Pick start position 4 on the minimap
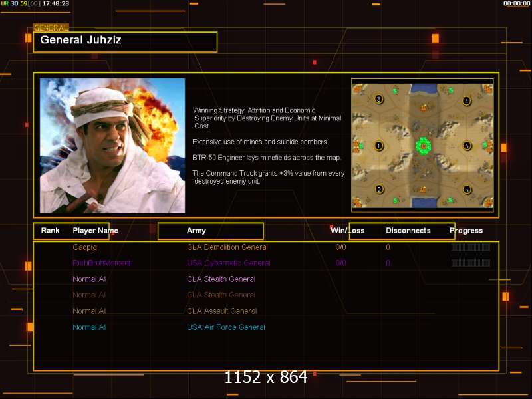The width and height of the screenshot is (532, 399). click(x=467, y=101)
